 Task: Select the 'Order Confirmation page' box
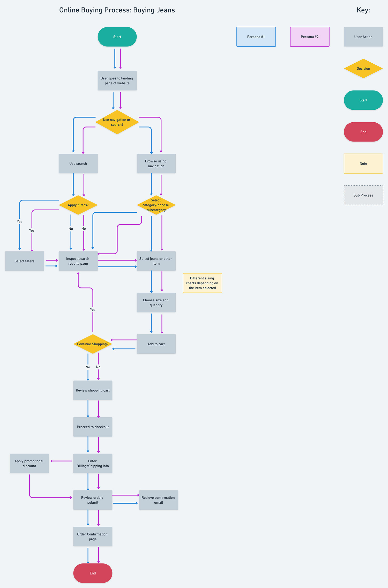tap(93, 537)
